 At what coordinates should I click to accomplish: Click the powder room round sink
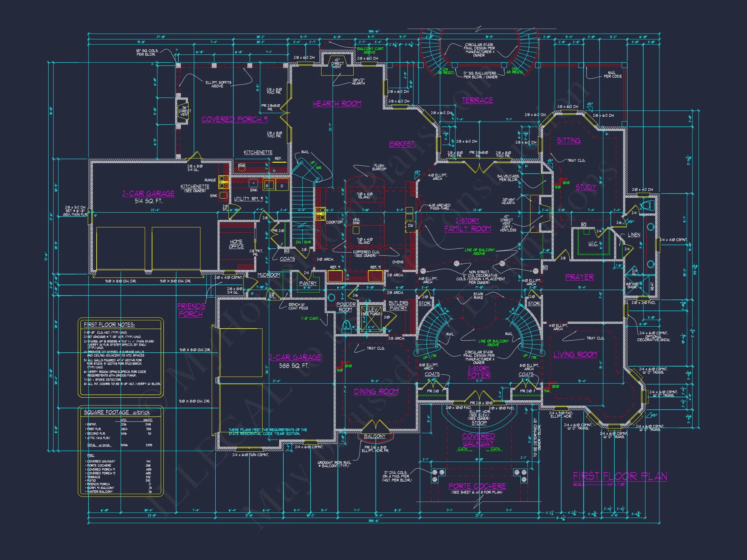click(x=331, y=297)
